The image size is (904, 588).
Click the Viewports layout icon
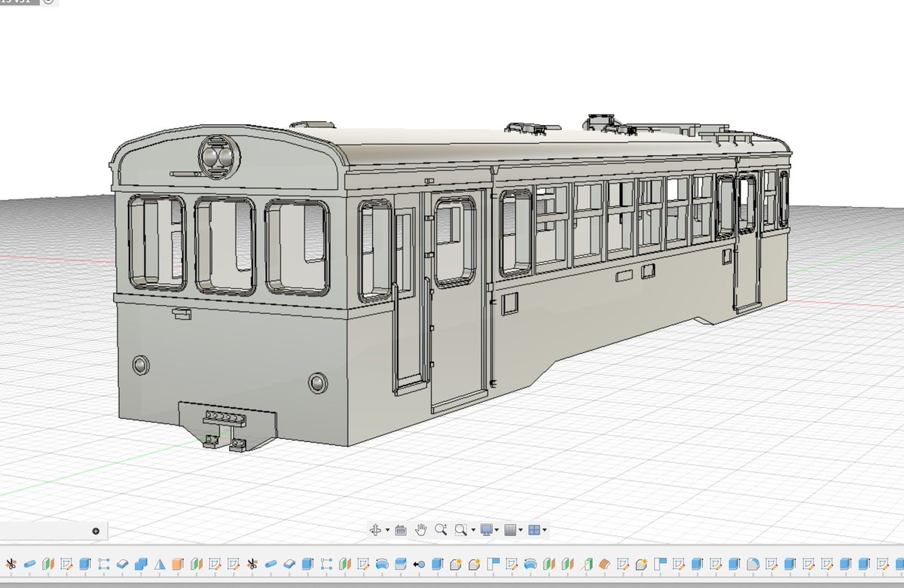click(534, 530)
